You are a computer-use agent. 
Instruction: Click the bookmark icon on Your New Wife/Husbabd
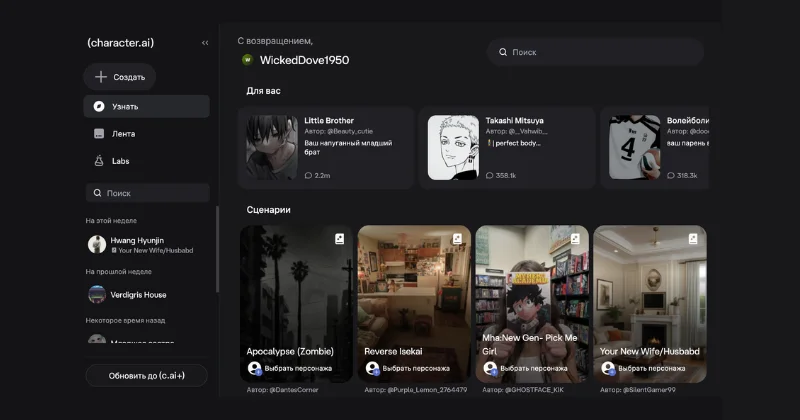click(693, 239)
